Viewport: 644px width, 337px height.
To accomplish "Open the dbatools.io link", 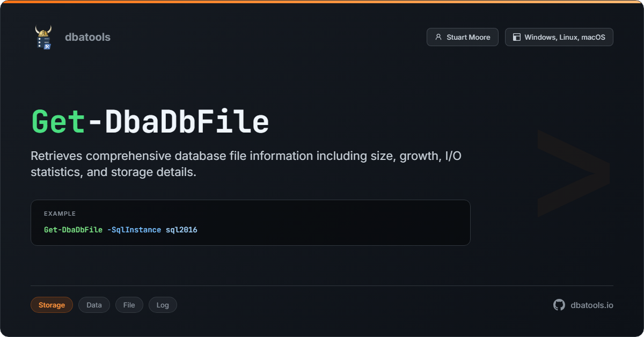I will point(592,305).
